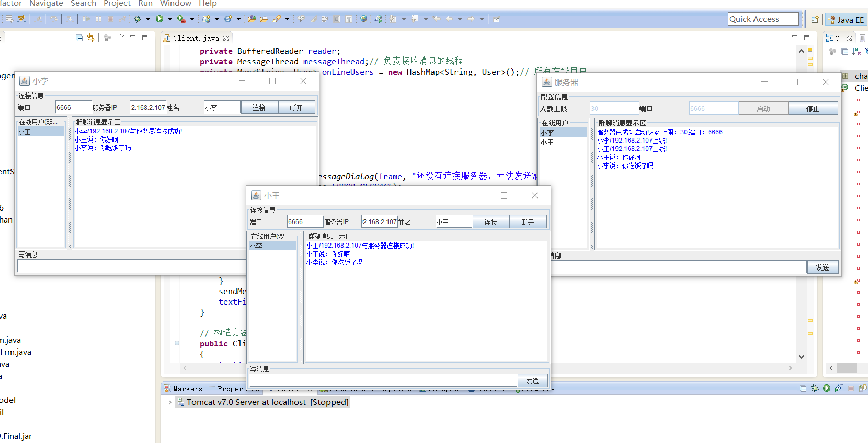Expand the Tomcat v7.0 Server tree node

[x=169, y=402]
